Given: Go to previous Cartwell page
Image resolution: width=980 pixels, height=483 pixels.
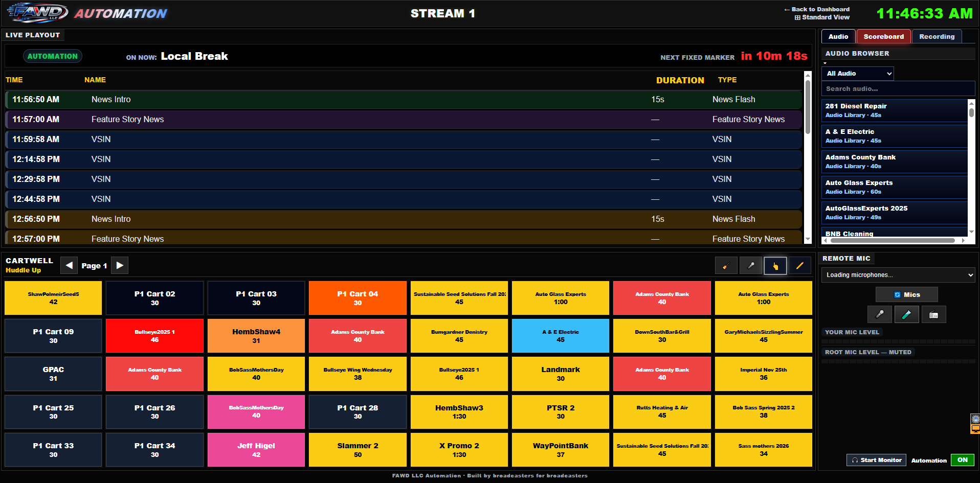Looking at the screenshot, I should 69,265.
